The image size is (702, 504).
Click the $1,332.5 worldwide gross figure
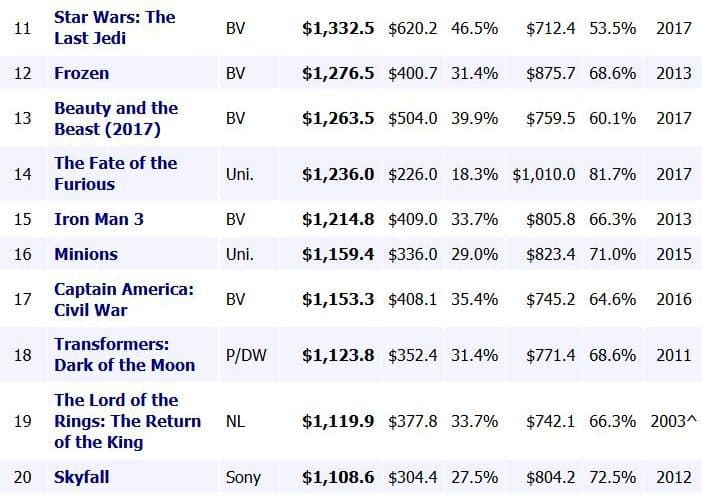338,28
